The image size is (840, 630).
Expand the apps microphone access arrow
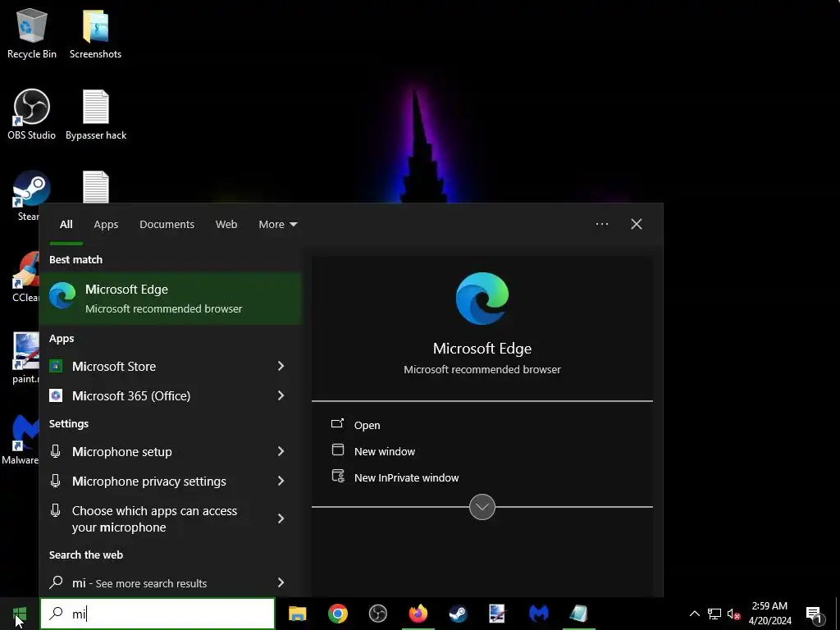[281, 518]
